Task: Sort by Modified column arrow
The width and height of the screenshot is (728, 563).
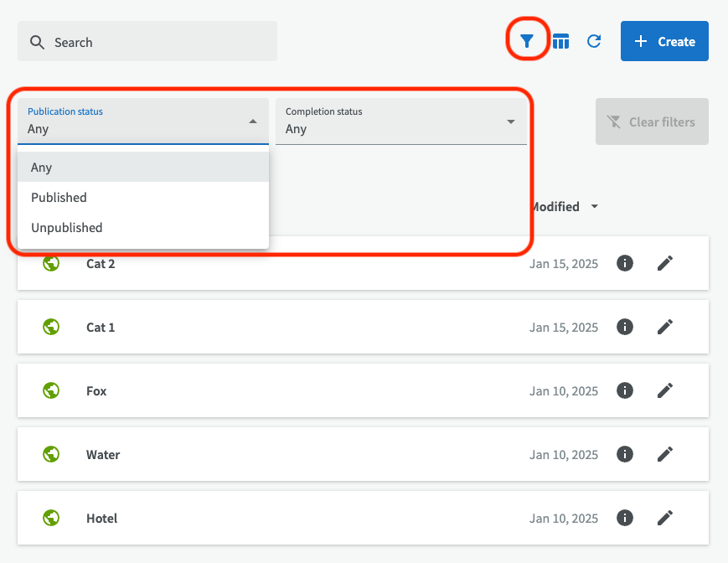Action: coord(594,207)
